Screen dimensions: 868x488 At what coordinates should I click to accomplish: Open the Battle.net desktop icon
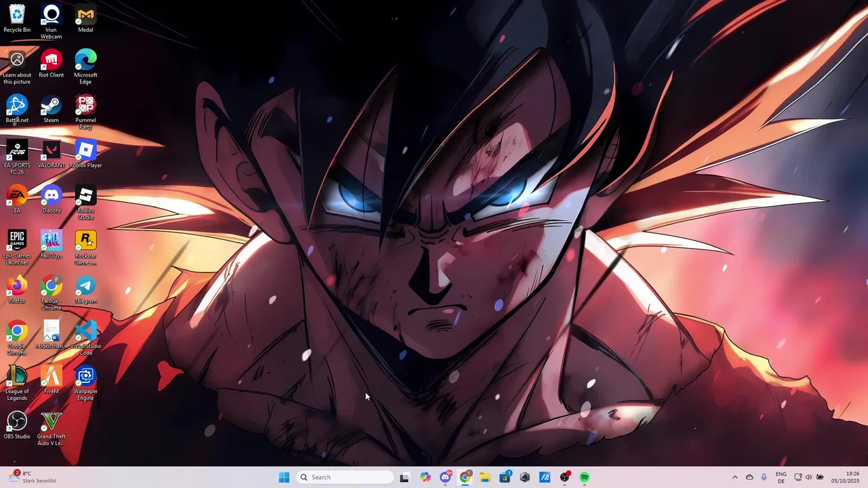coord(17,109)
